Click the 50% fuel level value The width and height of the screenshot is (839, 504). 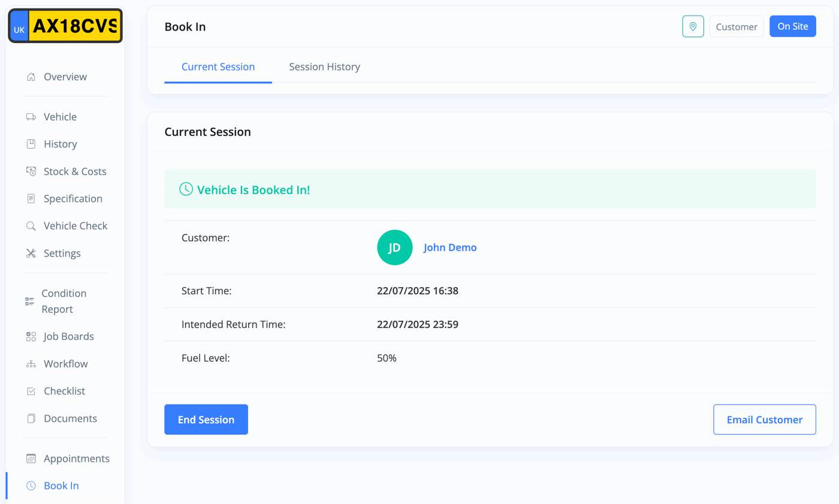387,358
